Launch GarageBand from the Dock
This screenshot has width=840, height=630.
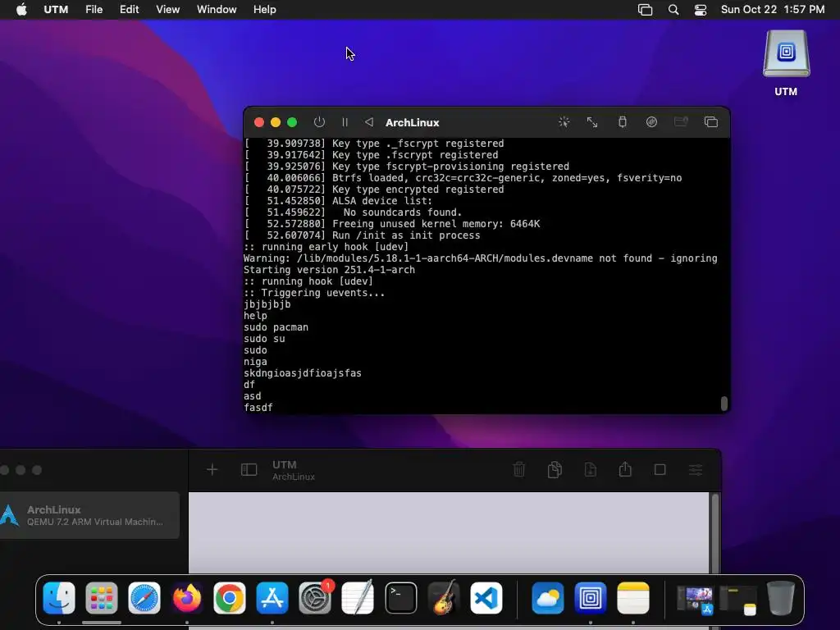coord(444,598)
